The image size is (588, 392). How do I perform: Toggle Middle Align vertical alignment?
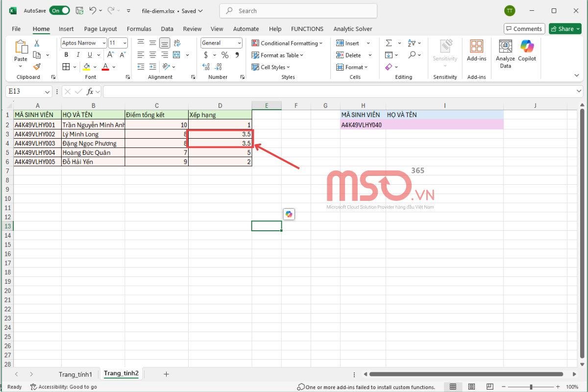coord(153,43)
